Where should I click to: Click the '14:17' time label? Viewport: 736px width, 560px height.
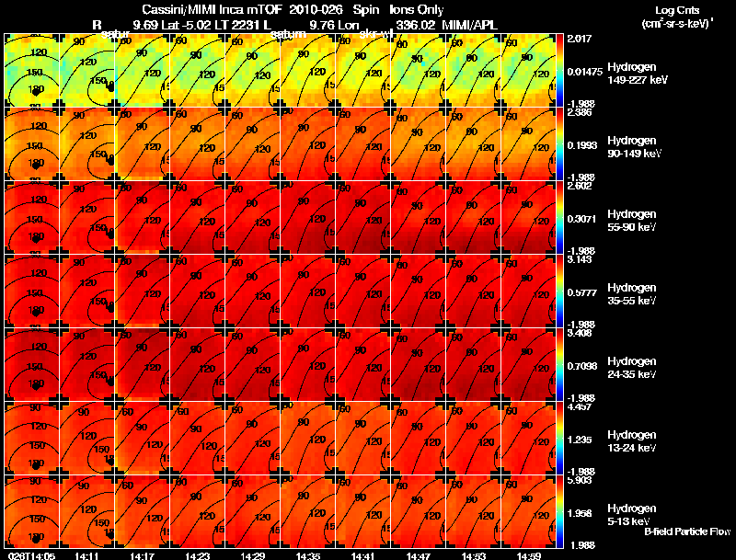click(142, 556)
